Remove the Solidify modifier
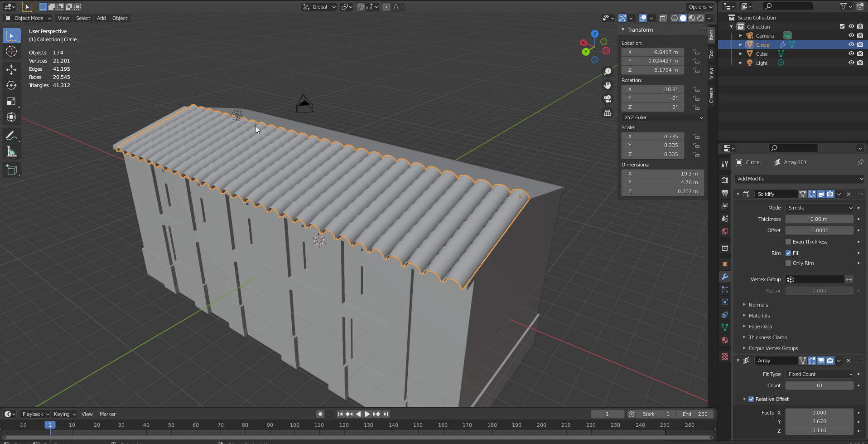 (x=849, y=194)
